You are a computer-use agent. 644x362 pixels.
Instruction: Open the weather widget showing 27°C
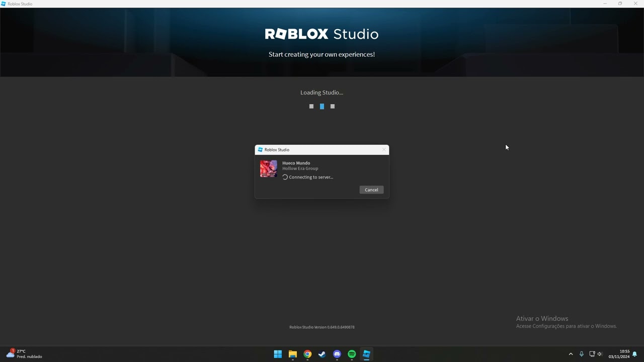click(x=24, y=354)
